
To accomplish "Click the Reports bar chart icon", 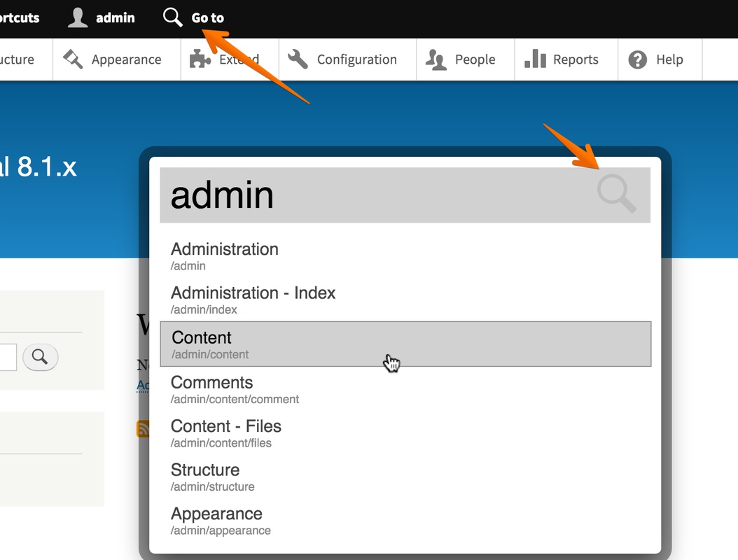I will pyautogui.click(x=535, y=59).
